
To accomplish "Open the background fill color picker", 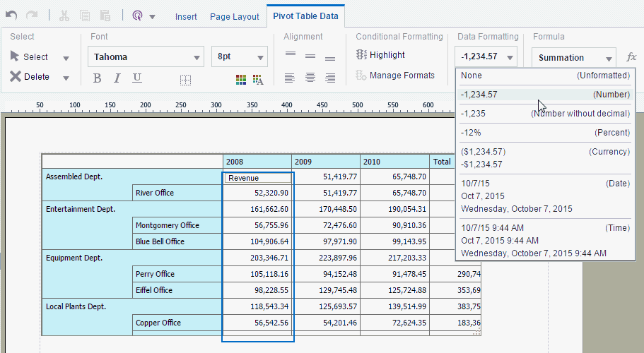I will point(241,80).
